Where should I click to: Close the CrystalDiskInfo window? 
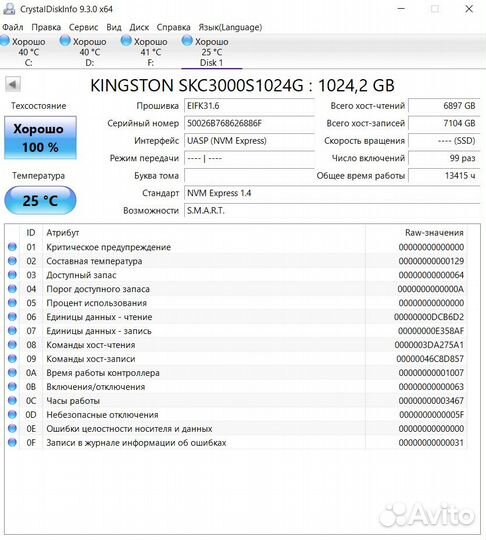point(469,9)
